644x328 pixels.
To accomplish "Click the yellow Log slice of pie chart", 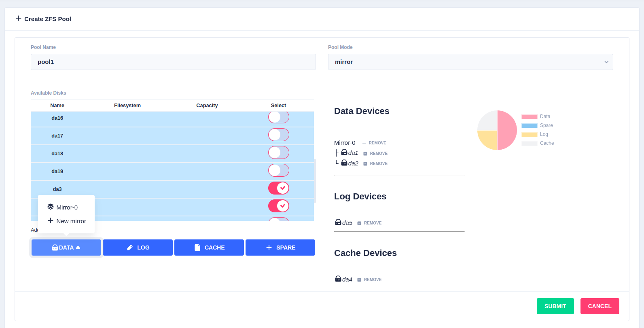I will tap(489, 138).
